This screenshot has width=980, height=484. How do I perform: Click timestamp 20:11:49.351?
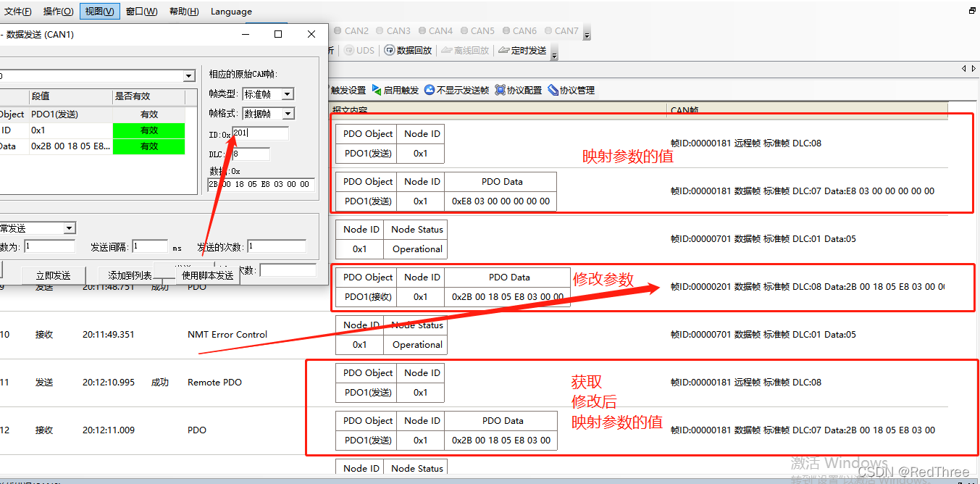click(x=109, y=335)
